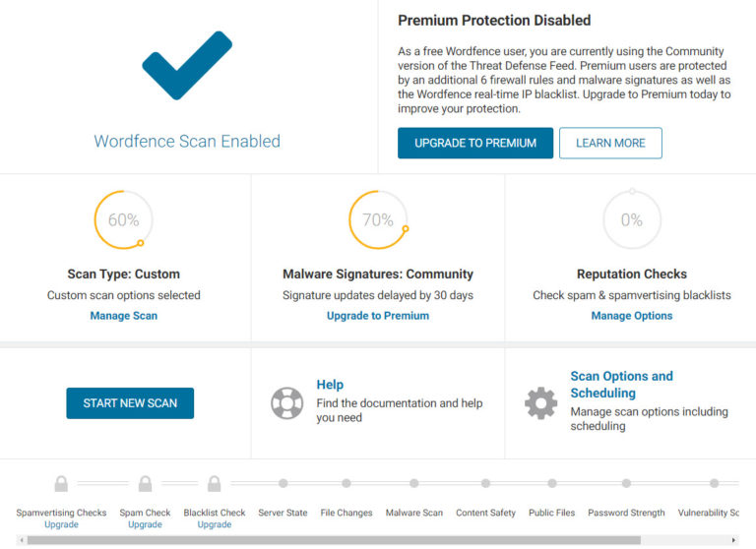Click the large blue checkmark icon

click(x=187, y=65)
